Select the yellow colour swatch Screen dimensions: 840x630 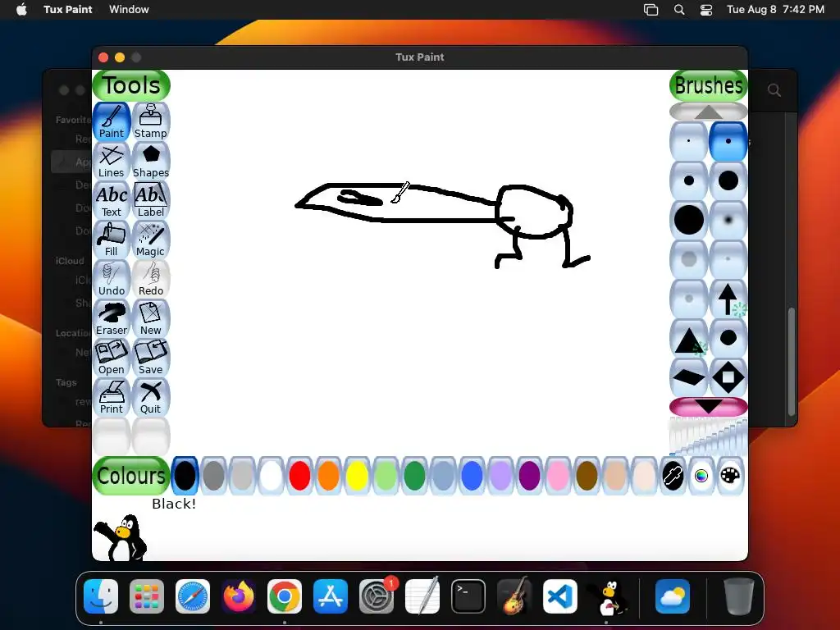357,476
